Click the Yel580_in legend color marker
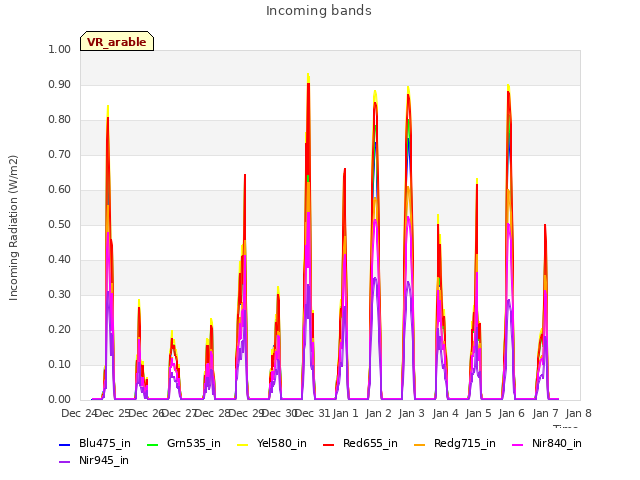This screenshot has width=640, height=480. pos(242,444)
